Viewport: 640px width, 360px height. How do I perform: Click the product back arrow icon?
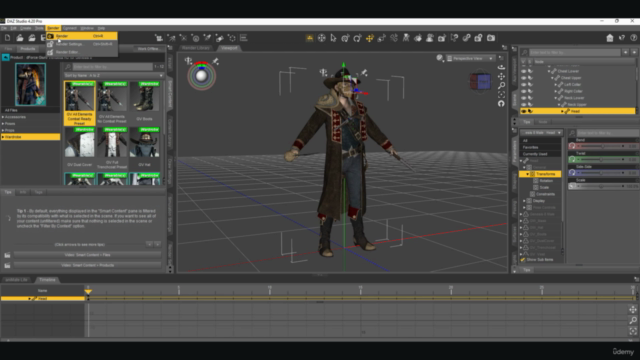point(5,58)
